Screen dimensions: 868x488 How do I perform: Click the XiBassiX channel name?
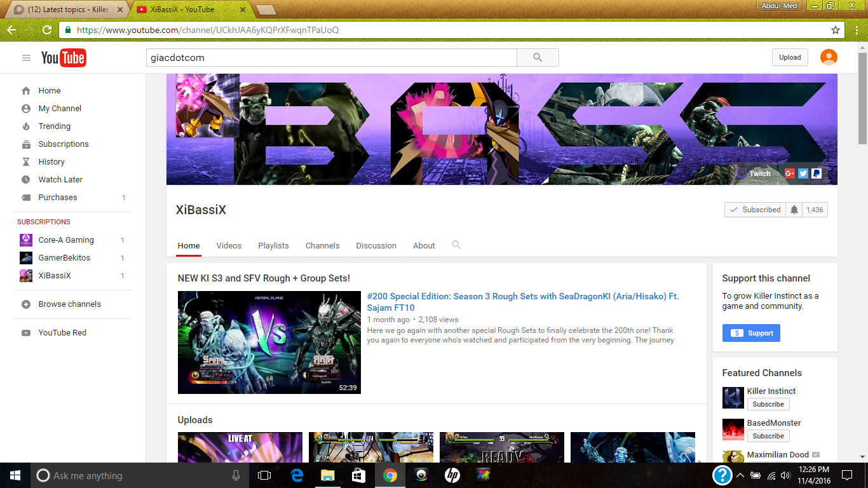[x=201, y=210]
